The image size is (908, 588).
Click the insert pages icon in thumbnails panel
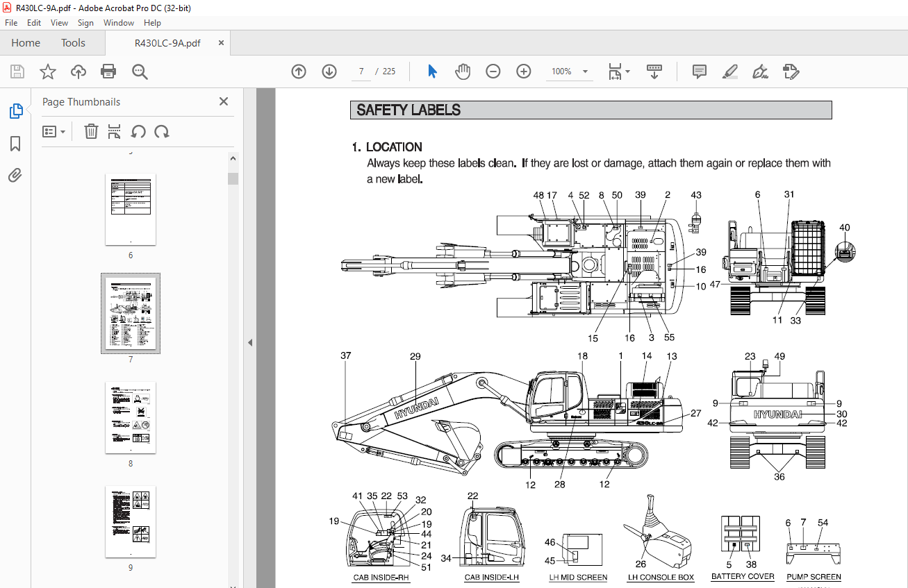pyautogui.click(x=115, y=131)
